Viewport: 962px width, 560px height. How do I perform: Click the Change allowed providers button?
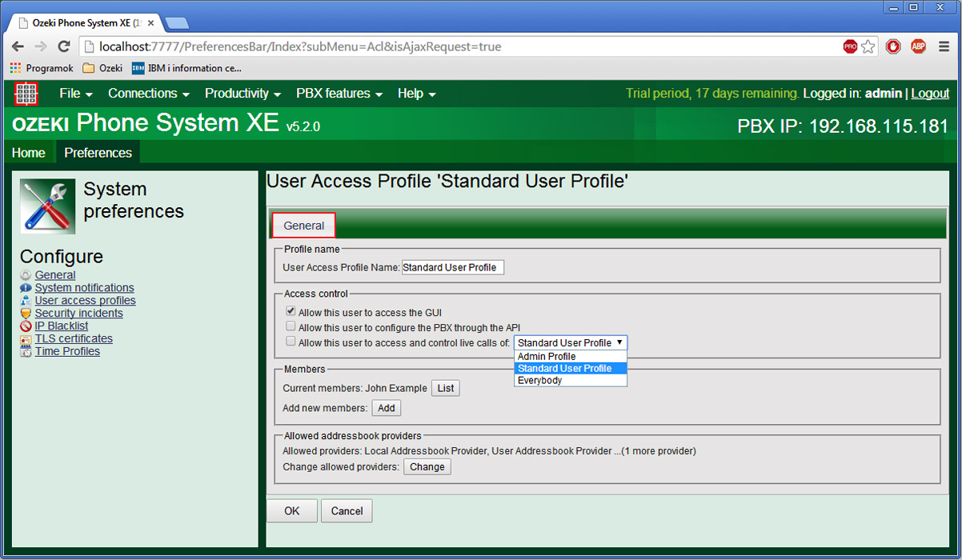427,466
